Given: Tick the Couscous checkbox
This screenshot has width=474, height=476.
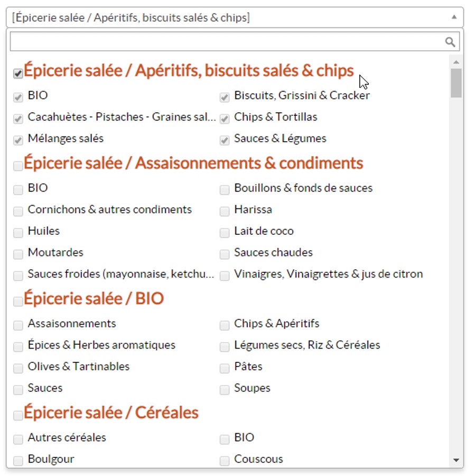Looking at the screenshot, I should pos(225,461).
